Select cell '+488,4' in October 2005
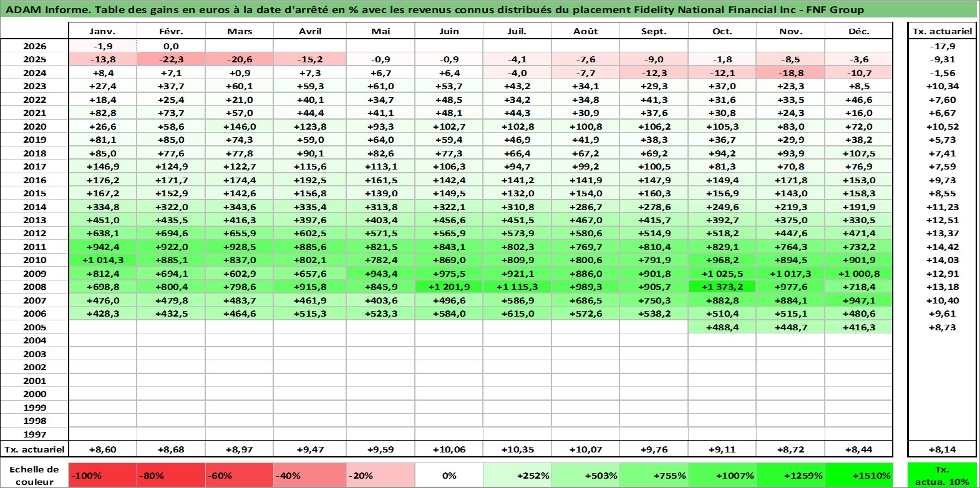This screenshot has height=488, width=980. (722, 327)
